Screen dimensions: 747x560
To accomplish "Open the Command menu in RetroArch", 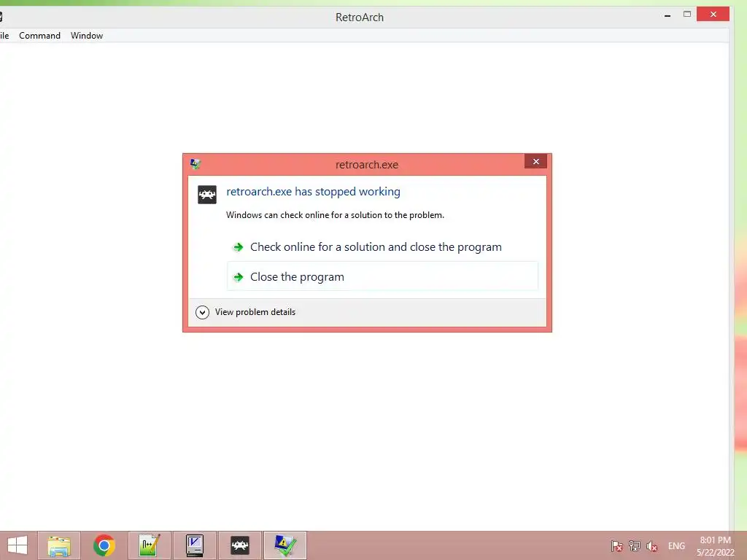I will point(39,36).
